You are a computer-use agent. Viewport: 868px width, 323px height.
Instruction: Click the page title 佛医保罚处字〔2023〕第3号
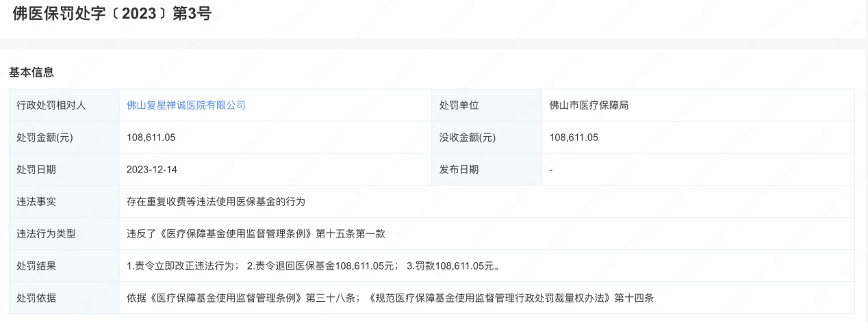point(112,14)
